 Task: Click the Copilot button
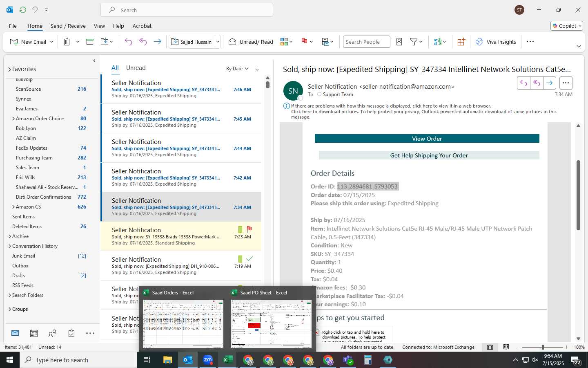point(567,26)
